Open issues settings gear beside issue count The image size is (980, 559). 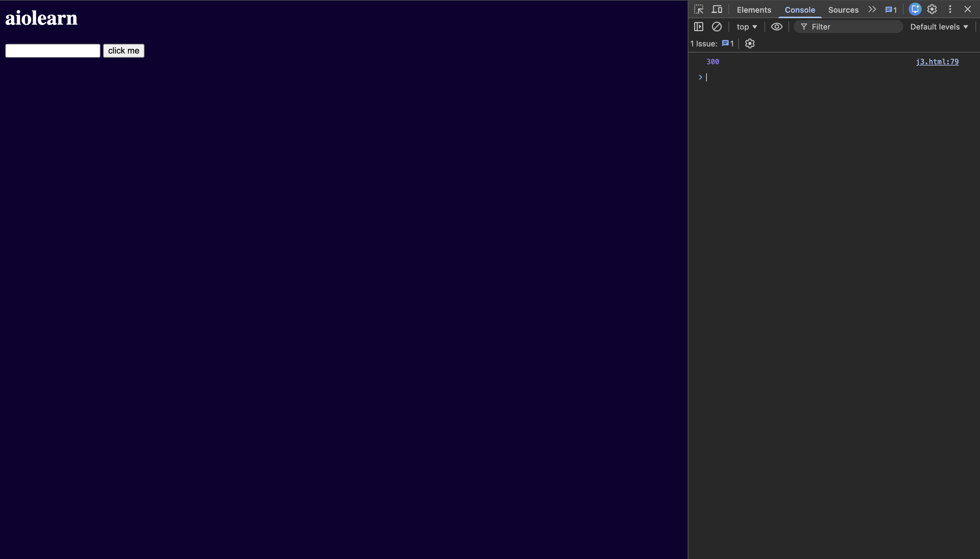pyautogui.click(x=750, y=43)
